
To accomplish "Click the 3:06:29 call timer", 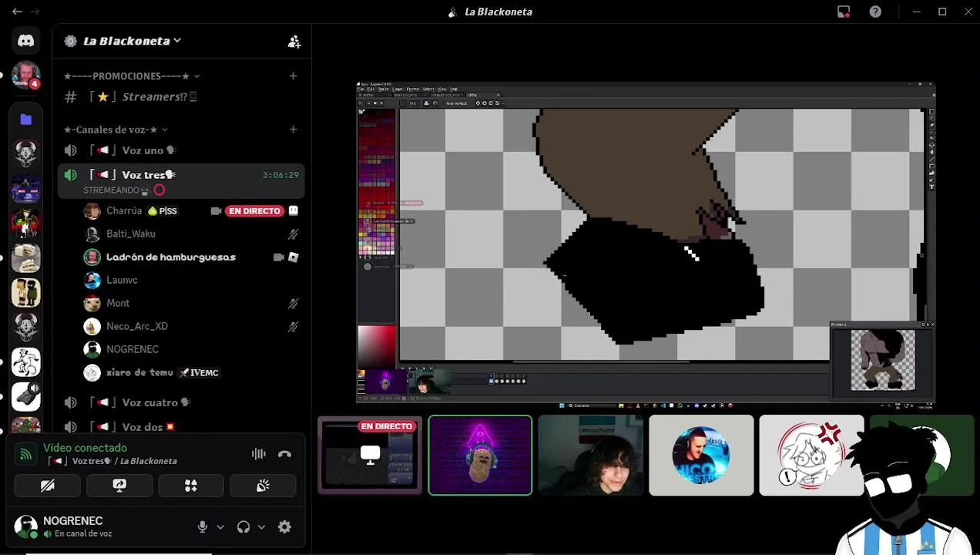I will click(280, 175).
